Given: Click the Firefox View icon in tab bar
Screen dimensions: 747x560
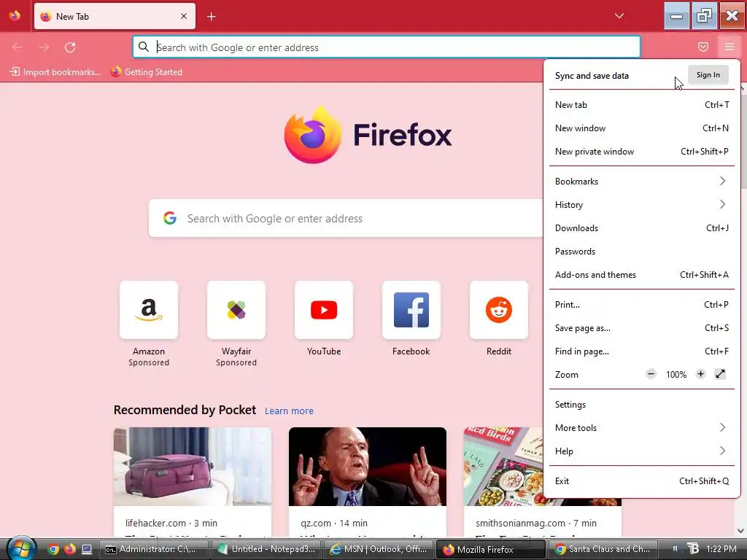Looking at the screenshot, I should (15, 16).
